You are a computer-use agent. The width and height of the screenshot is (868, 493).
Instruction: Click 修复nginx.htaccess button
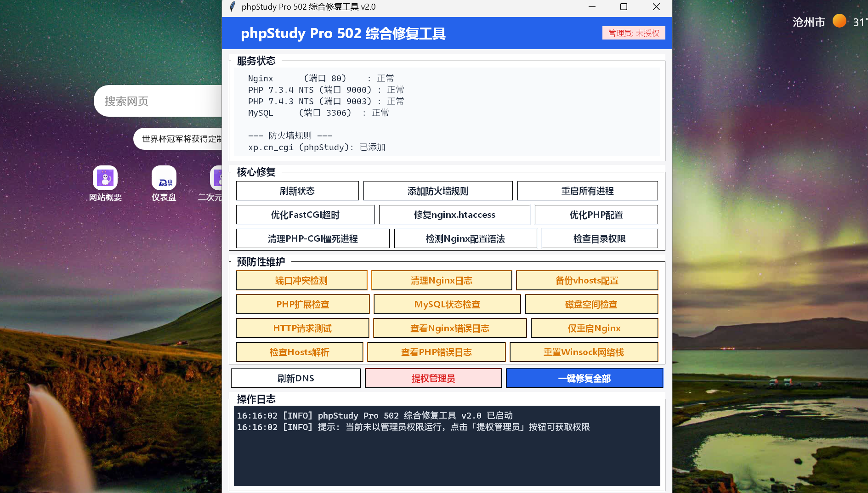(x=454, y=215)
